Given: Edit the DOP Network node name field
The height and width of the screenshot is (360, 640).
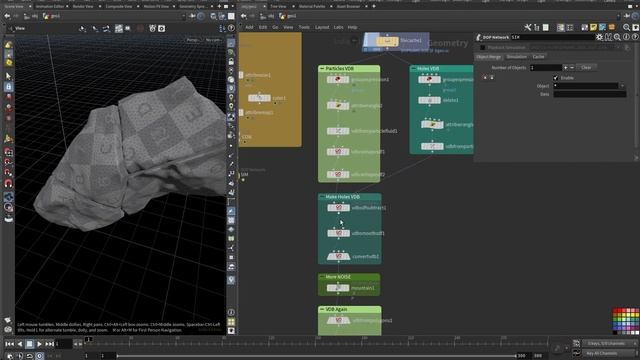Looking at the screenshot, I should 552,37.
